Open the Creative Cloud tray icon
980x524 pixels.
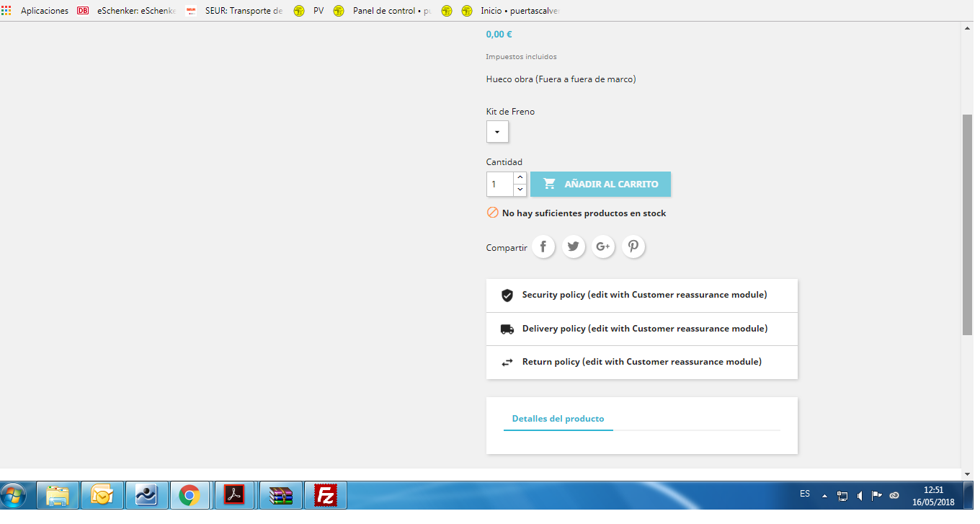[894, 496]
